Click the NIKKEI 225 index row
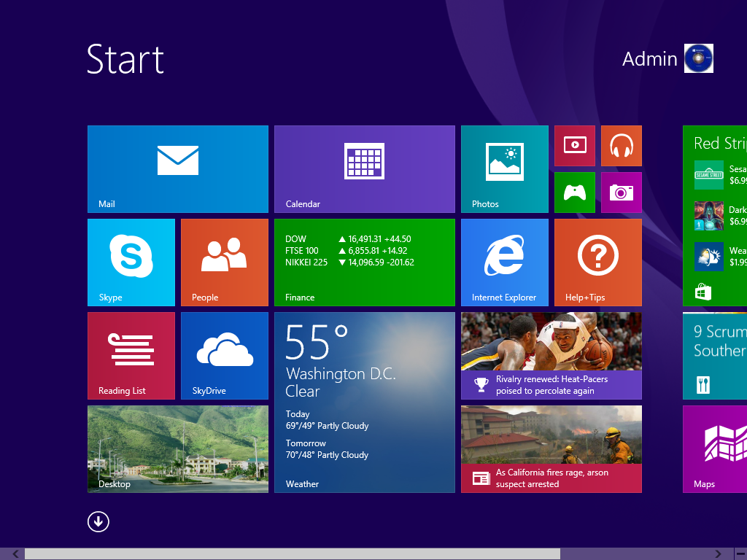The height and width of the screenshot is (560, 747). (x=349, y=262)
